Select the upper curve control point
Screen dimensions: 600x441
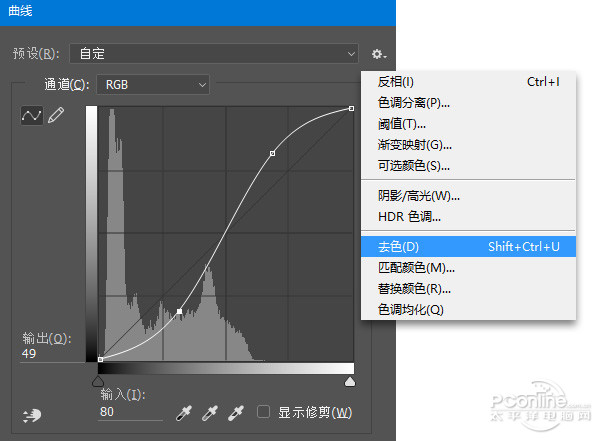tap(272, 154)
